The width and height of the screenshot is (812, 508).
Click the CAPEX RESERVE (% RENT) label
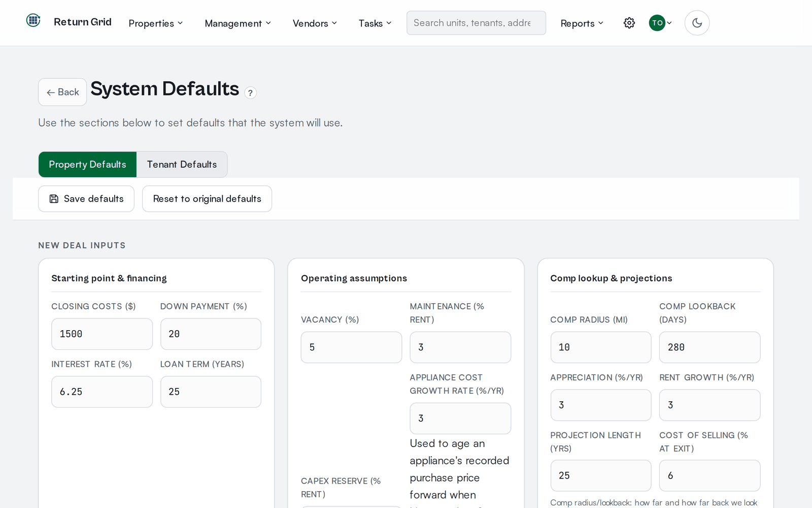[x=341, y=488]
